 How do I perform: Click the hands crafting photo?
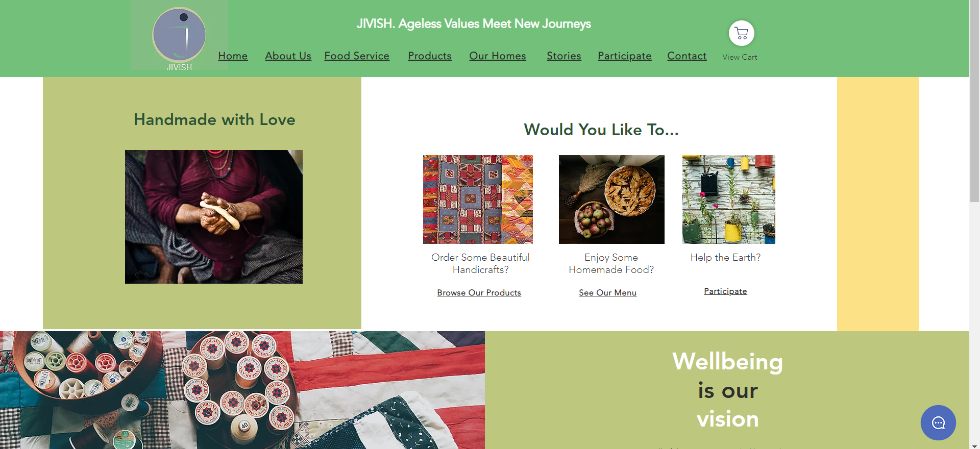(214, 217)
